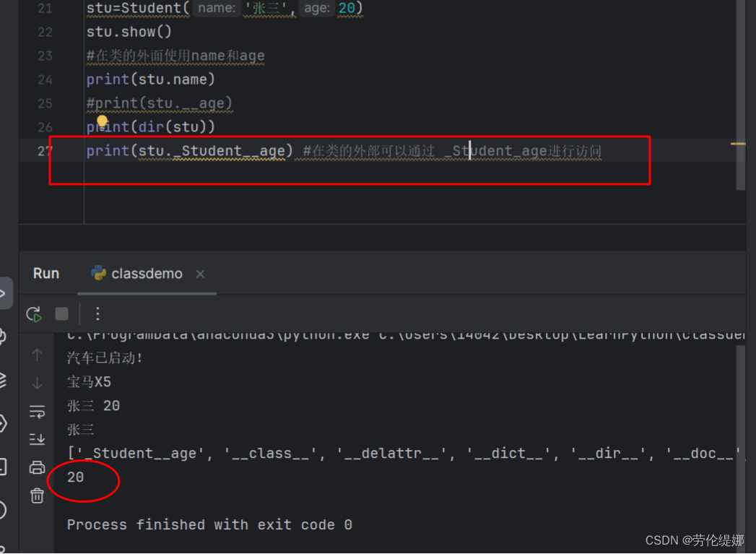Click console output '汽车已启动!'
This screenshot has height=554, width=756.
click(x=105, y=358)
